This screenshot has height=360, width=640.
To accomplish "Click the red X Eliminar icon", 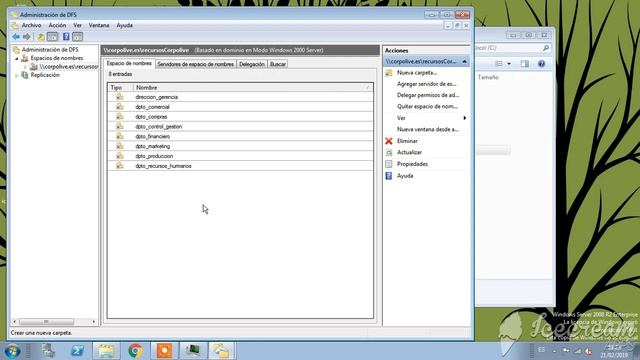I will [x=389, y=141].
